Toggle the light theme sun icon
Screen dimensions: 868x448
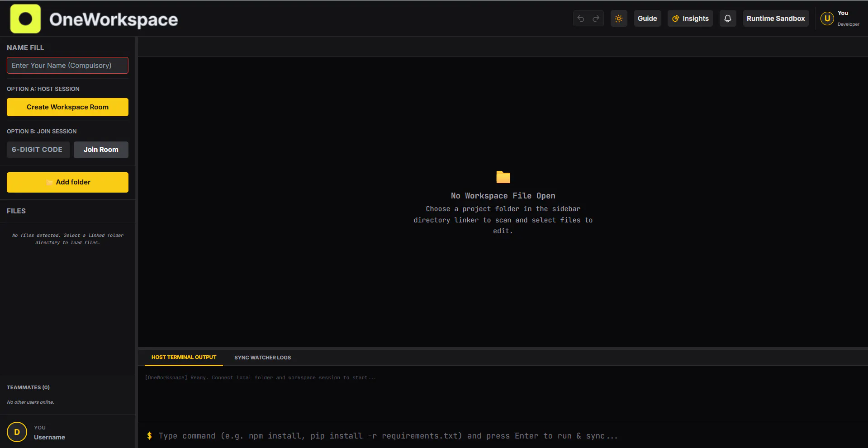tap(619, 19)
